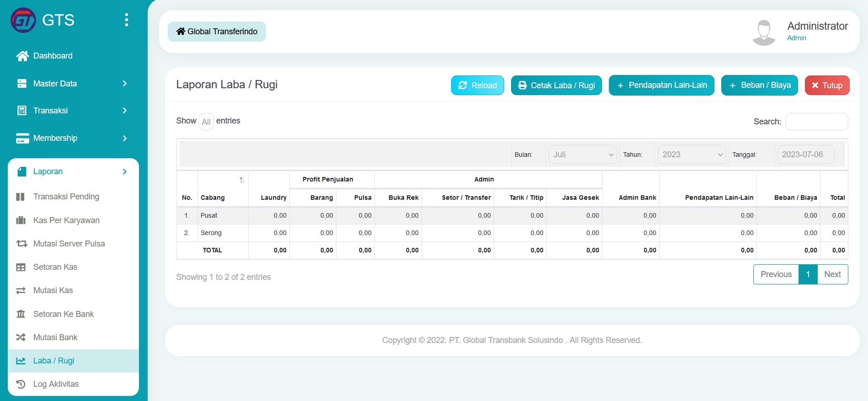Collapse the Laporan submenu chevron
Image resolution: width=868 pixels, height=401 pixels.
[125, 171]
